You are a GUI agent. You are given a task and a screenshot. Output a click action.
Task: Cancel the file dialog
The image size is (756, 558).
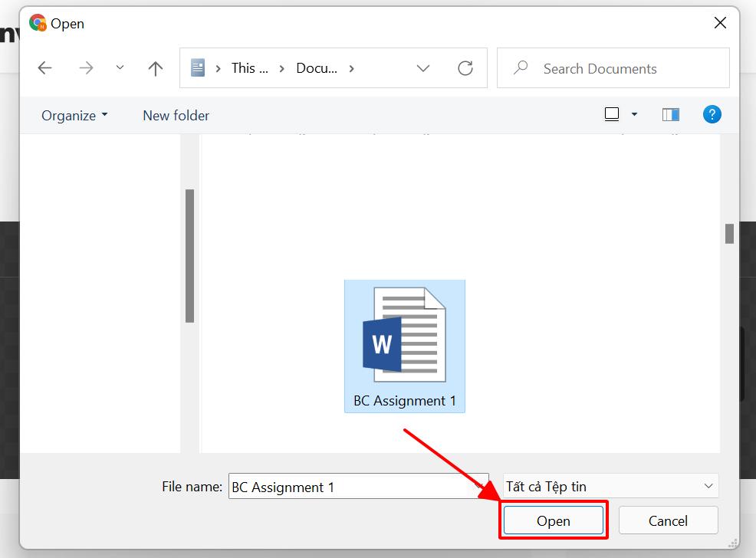[668, 520]
